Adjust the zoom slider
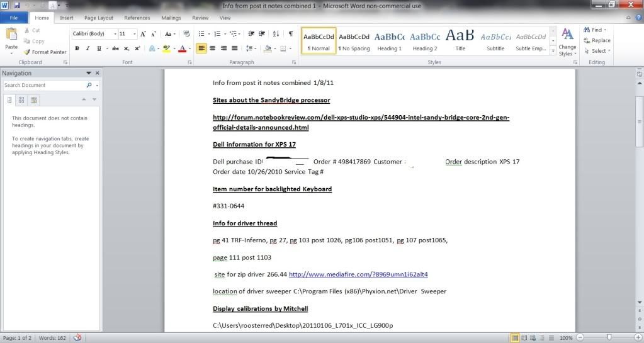Viewport: 644px width, 343px height. tap(609, 338)
